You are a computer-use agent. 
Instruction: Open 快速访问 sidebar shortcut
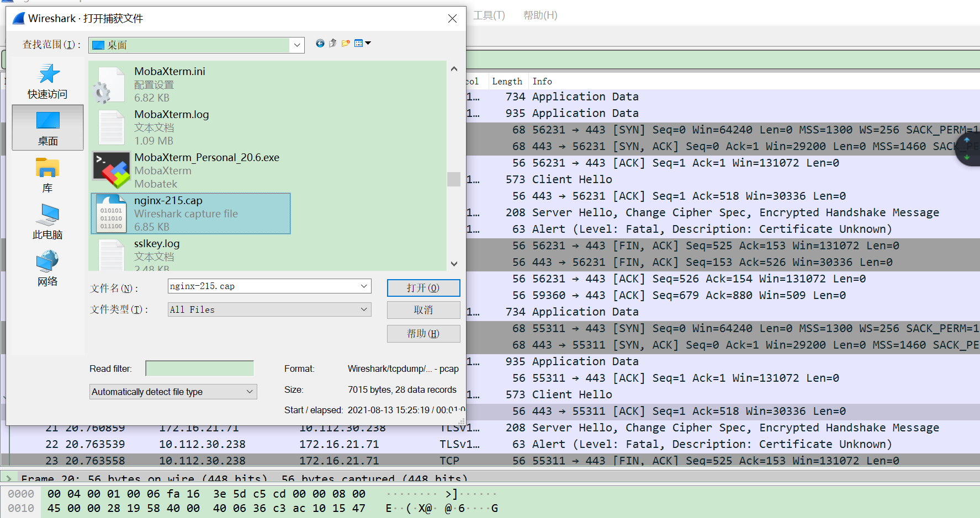point(47,80)
